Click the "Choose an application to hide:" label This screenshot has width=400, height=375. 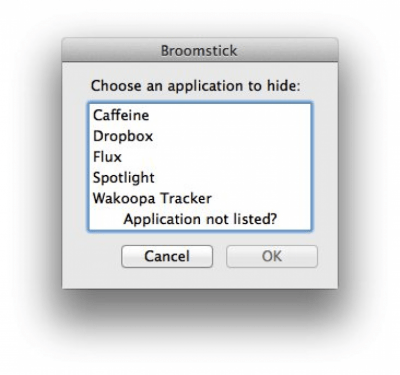[196, 86]
